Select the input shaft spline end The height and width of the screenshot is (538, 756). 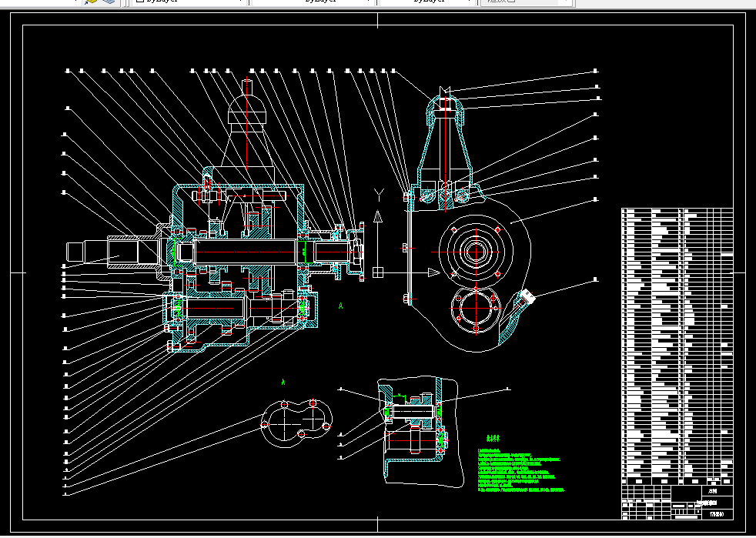77,253
